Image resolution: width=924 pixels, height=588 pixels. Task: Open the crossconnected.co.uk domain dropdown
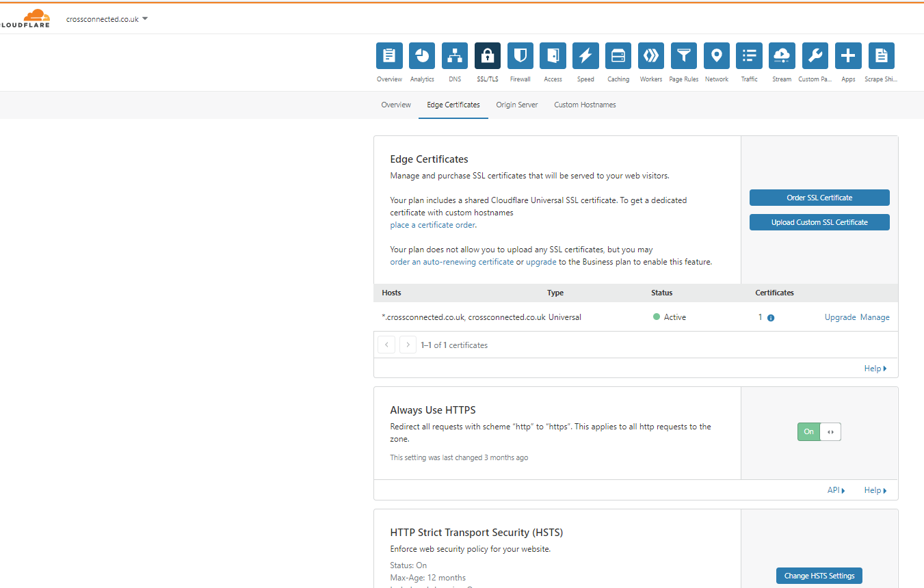107,19
